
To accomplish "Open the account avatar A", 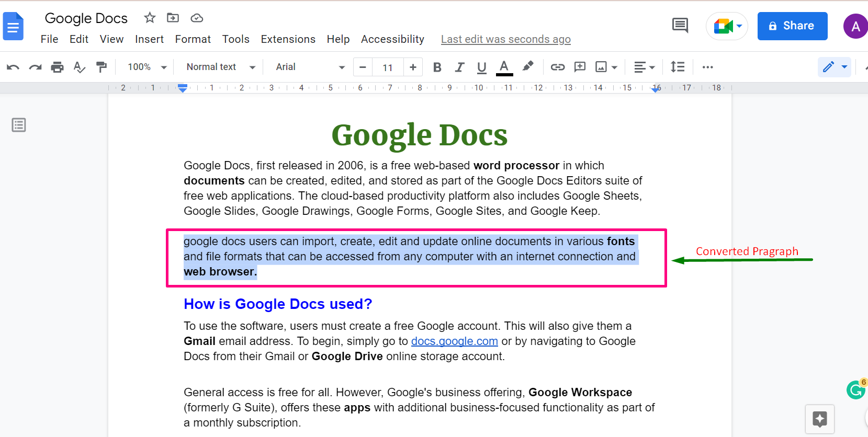I will click(856, 26).
